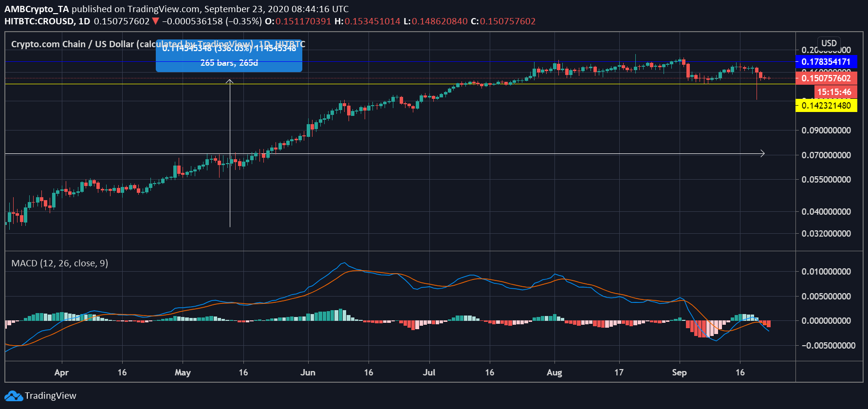Click the TradingView brand name text
This screenshot has width=868, height=409.
(51, 396)
